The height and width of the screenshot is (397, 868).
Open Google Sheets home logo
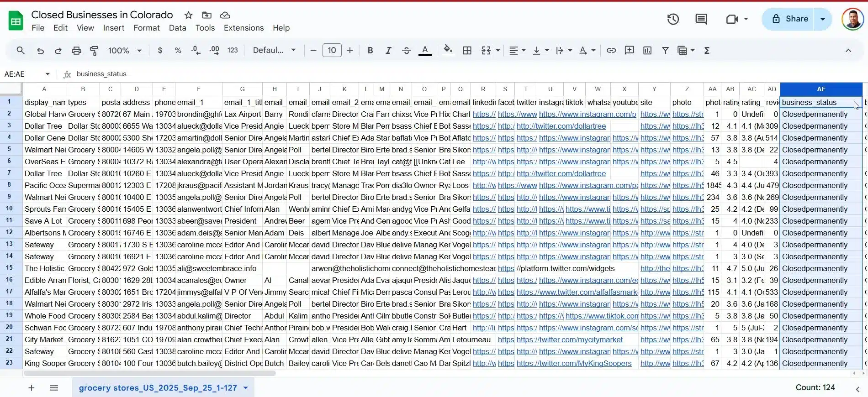coord(16,21)
